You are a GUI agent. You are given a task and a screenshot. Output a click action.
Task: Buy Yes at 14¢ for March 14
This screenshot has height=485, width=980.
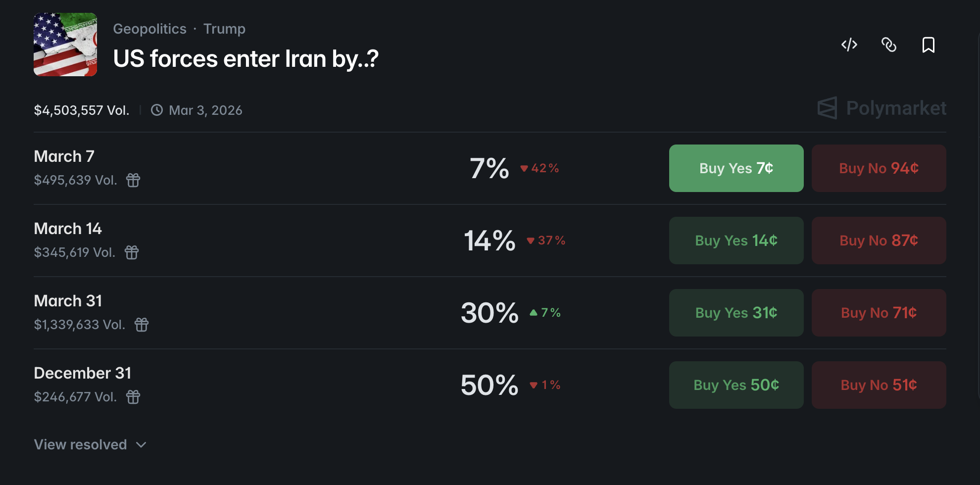pyautogui.click(x=736, y=241)
